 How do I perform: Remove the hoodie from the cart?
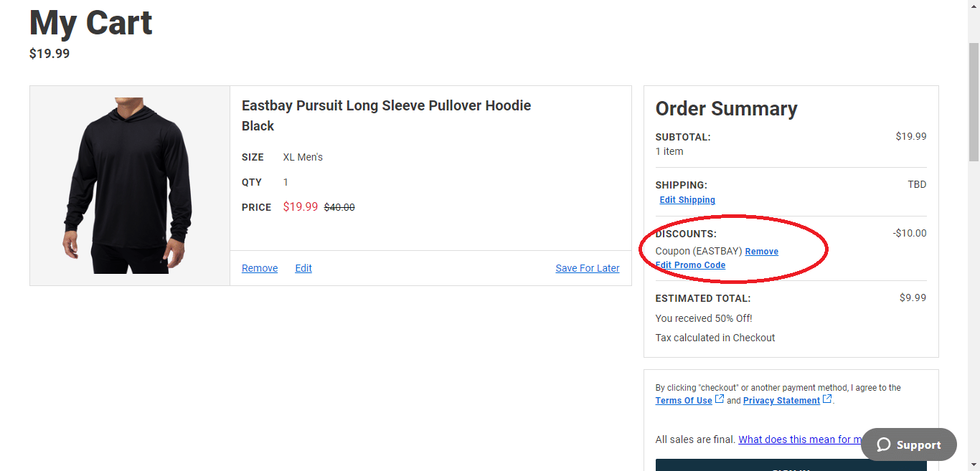pos(260,268)
